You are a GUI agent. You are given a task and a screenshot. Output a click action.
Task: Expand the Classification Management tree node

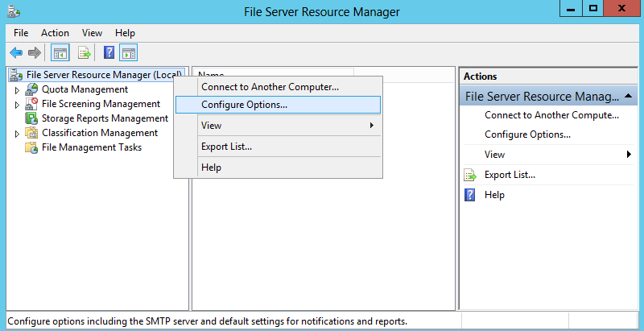point(17,133)
